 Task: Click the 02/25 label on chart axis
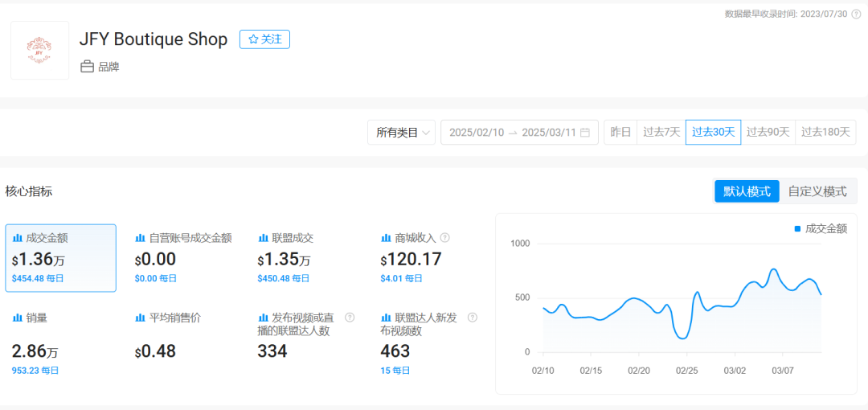pyautogui.click(x=686, y=370)
